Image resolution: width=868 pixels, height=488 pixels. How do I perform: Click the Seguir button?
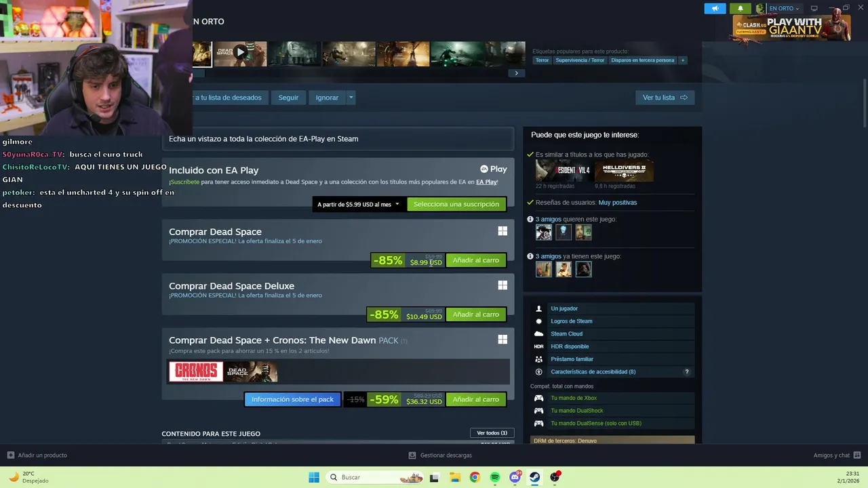tap(288, 98)
